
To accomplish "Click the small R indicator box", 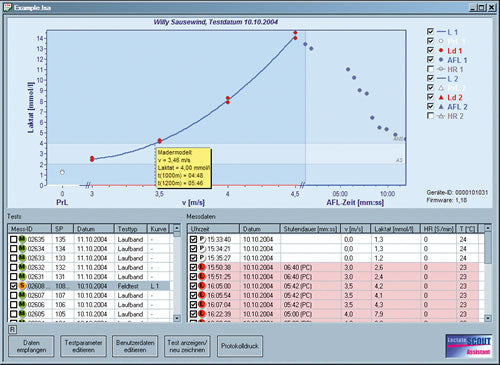I will point(12,329).
